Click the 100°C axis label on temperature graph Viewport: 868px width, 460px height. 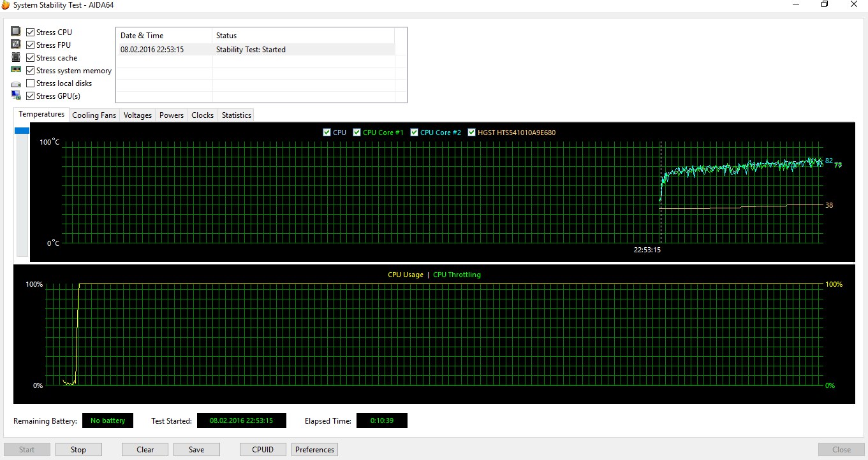(x=50, y=141)
